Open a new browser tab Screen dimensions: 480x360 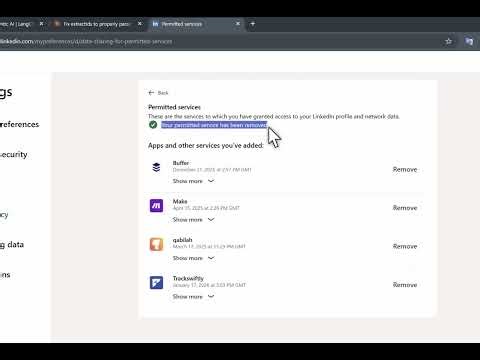coord(252,24)
